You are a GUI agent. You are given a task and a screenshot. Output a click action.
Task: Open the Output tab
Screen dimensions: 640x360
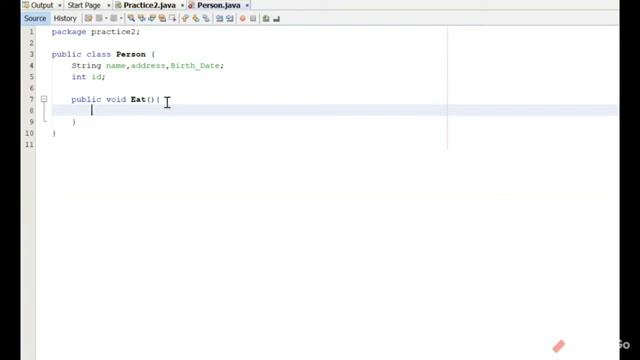pos(42,5)
